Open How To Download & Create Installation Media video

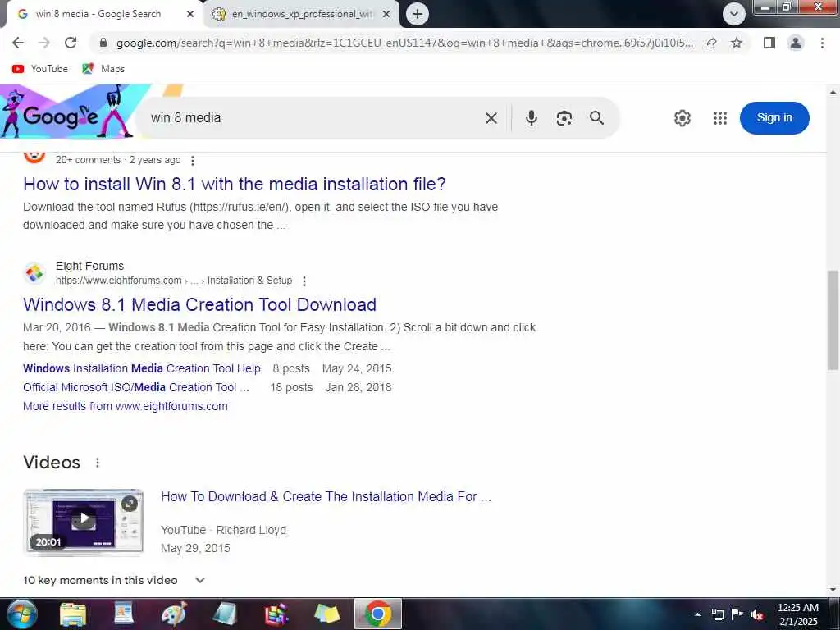pos(326,496)
